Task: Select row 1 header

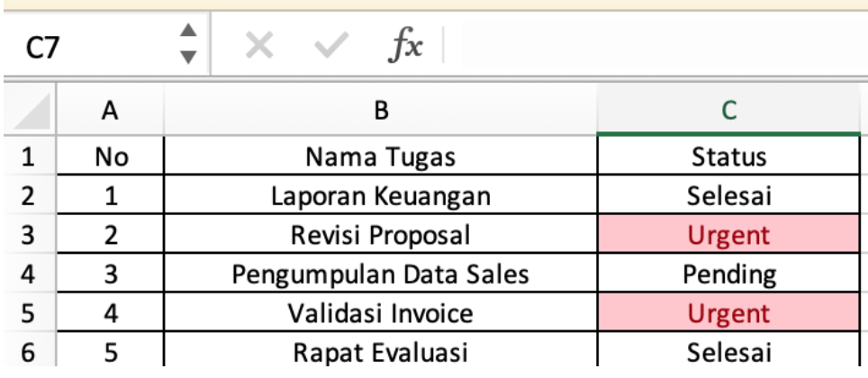Action: [x=28, y=158]
